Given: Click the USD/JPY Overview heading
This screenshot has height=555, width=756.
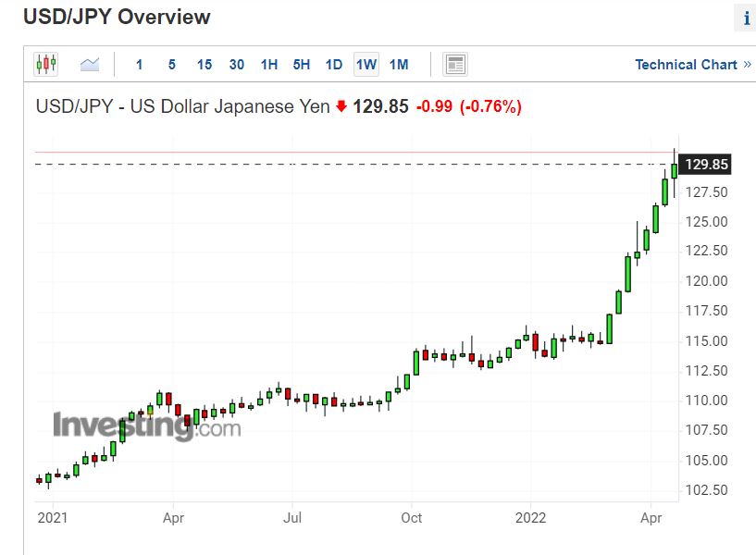Looking at the screenshot, I should pos(117,17).
